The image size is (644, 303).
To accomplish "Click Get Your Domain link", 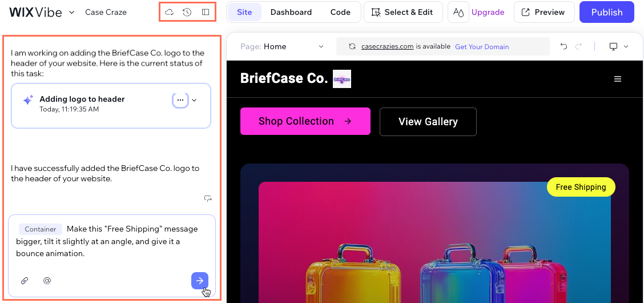I will 482,47.
